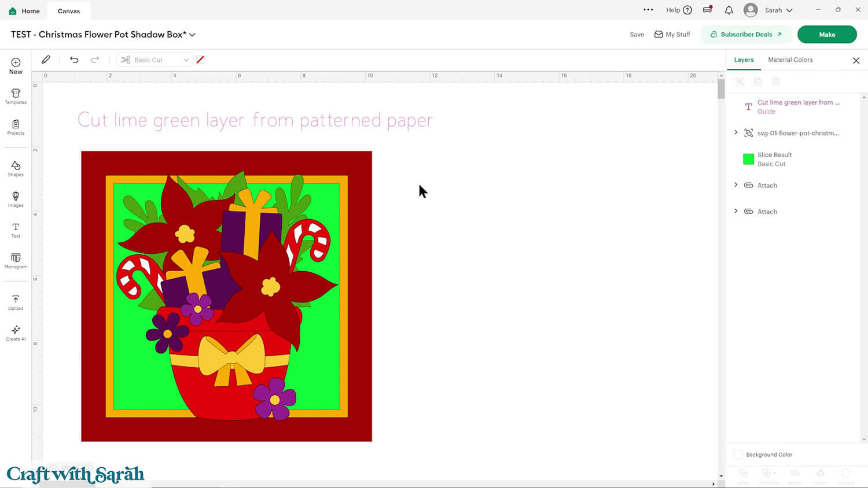Toggle the Background Color checkbox
The width and height of the screenshot is (868, 488).
(x=738, y=454)
